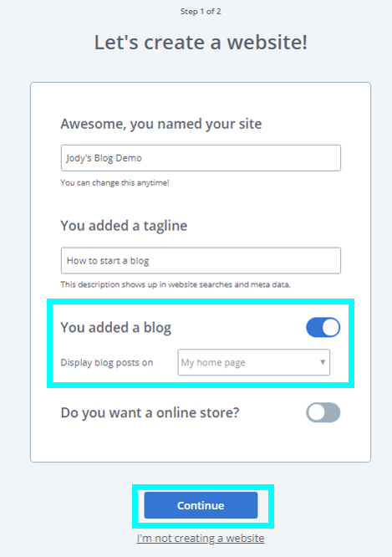Click the "Let's create a website!" heading

tap(201, 43)
